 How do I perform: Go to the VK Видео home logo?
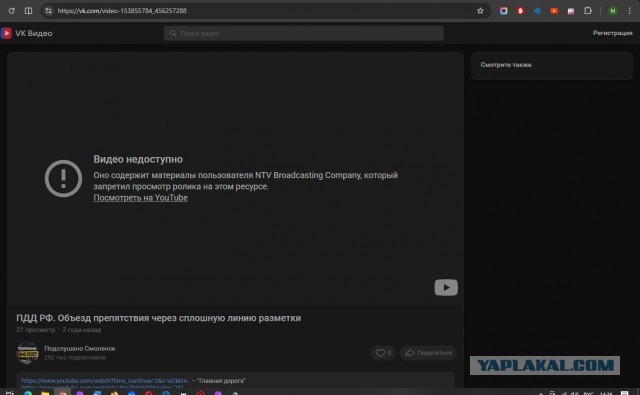click(27, 33)
